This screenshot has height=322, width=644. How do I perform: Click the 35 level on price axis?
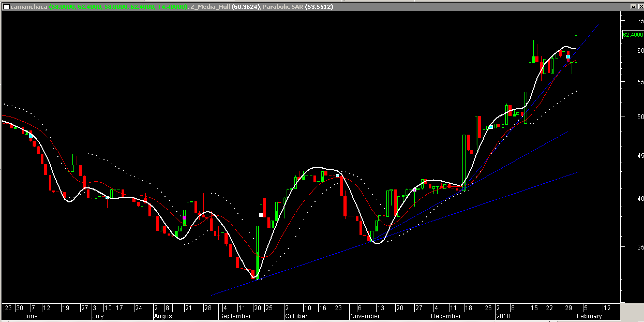(x=640, y=247)
